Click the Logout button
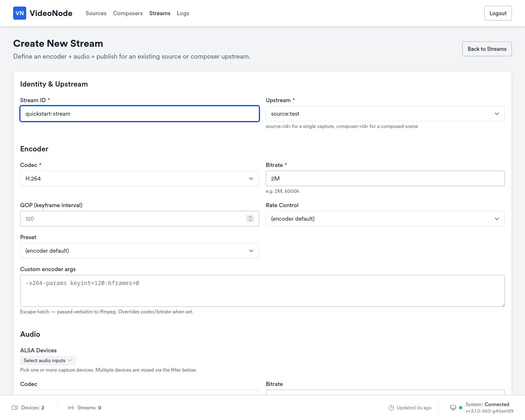Screen dimensions: 525x420 pos(498,13)
